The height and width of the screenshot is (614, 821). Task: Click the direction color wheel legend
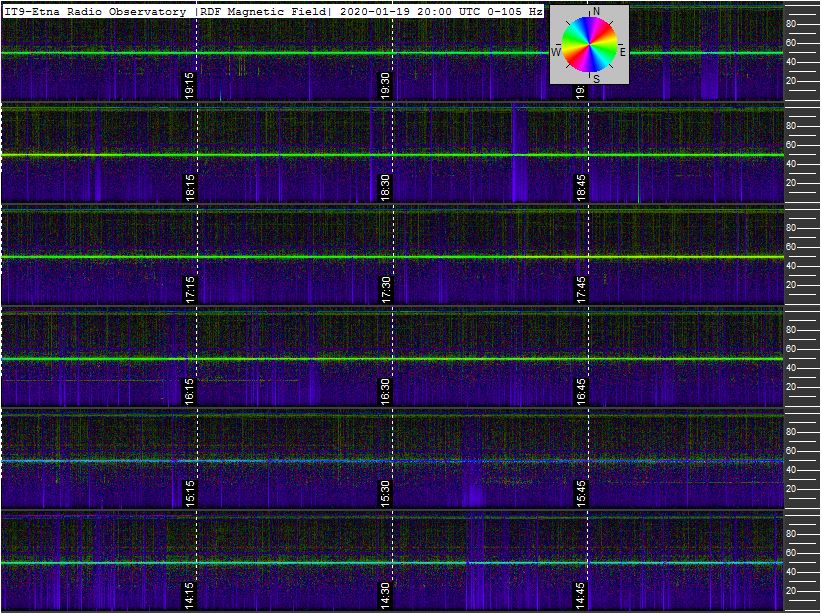(590, 44)
